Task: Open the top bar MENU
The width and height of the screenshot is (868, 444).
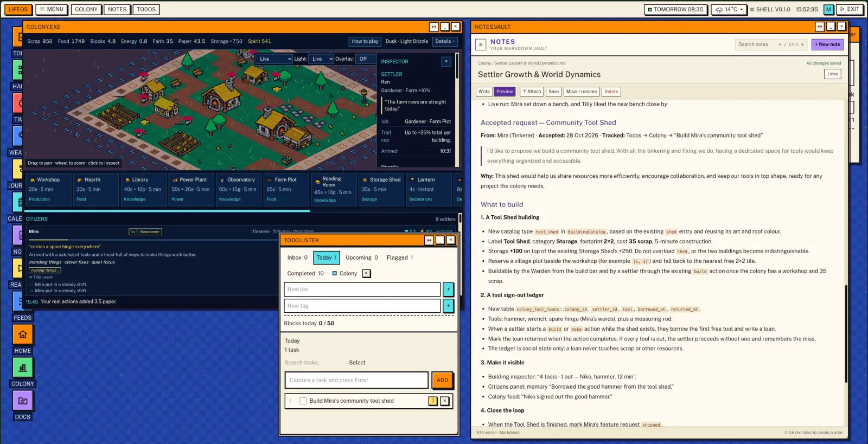Action: tap(52, 9)
